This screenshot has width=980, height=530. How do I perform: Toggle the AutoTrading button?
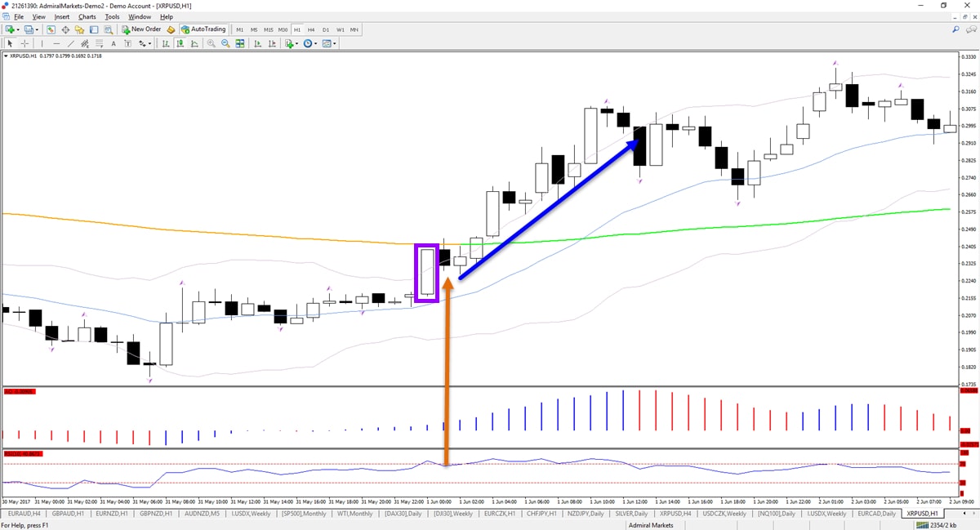(204, 29)
